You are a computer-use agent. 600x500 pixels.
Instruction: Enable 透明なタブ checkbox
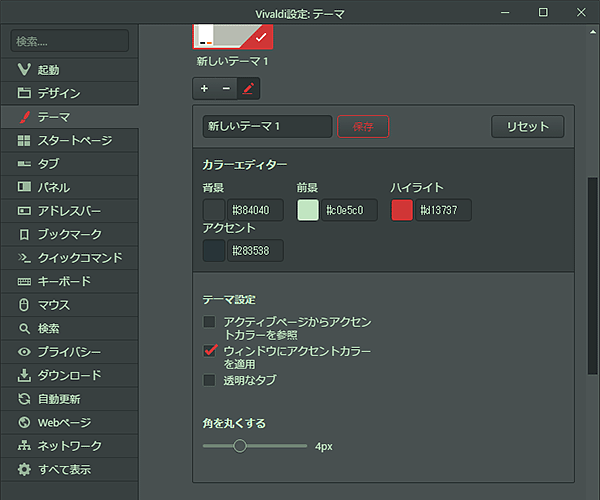(x=209, y=380)
